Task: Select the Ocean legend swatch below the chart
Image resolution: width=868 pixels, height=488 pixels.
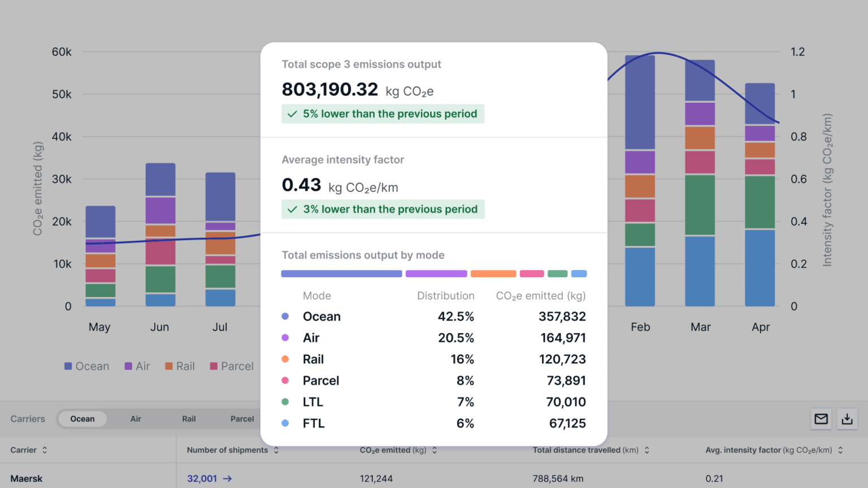Action: (67, 366)
